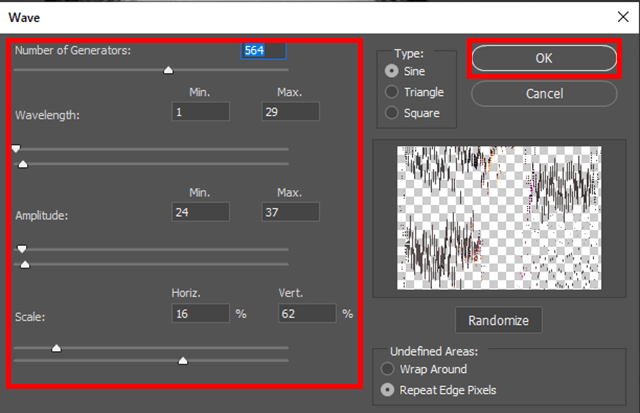Click the 'Scale:' label
This screenshot has height=413, width=640.
coord(30,317)
